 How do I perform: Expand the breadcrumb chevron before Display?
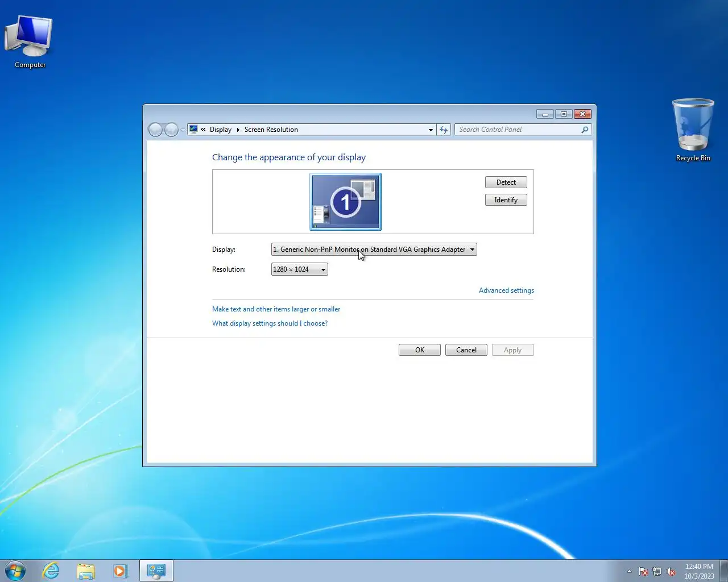(203, 130)
